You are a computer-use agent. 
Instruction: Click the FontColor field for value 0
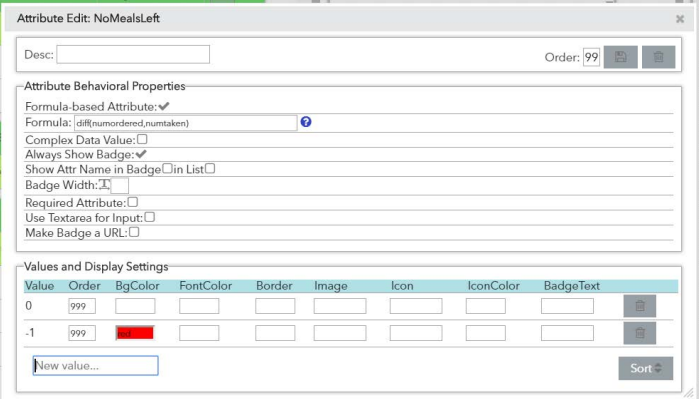point(199,306)
